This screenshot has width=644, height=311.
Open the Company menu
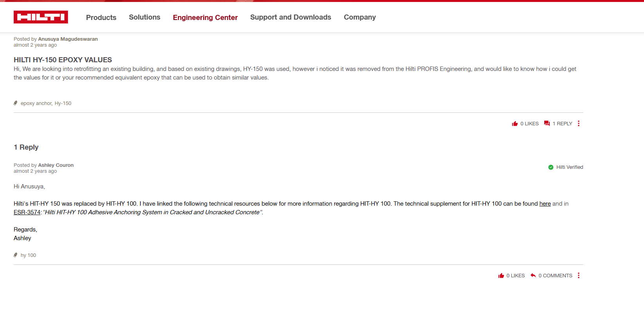[360, 17]
